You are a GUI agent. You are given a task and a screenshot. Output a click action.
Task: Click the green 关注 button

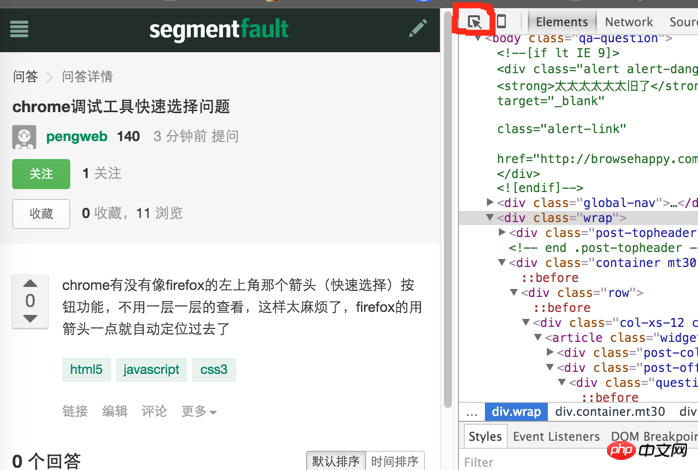pos(41,174)
